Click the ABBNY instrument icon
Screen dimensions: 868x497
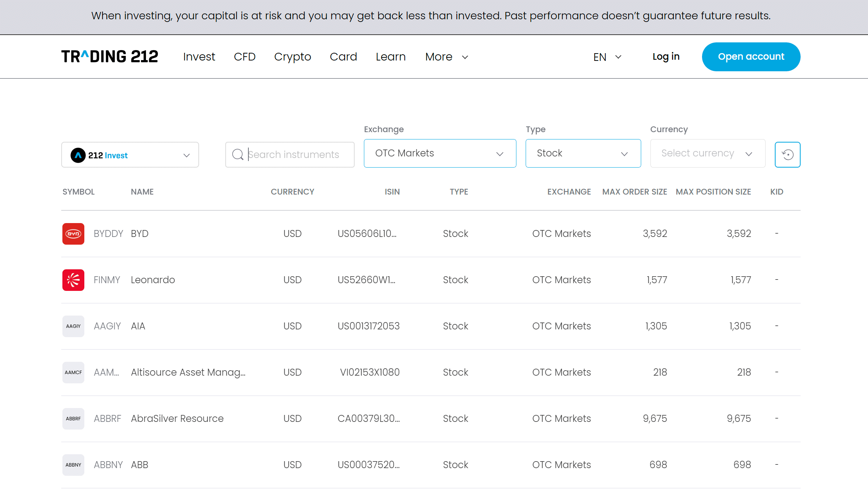click(x=73, y=465)
